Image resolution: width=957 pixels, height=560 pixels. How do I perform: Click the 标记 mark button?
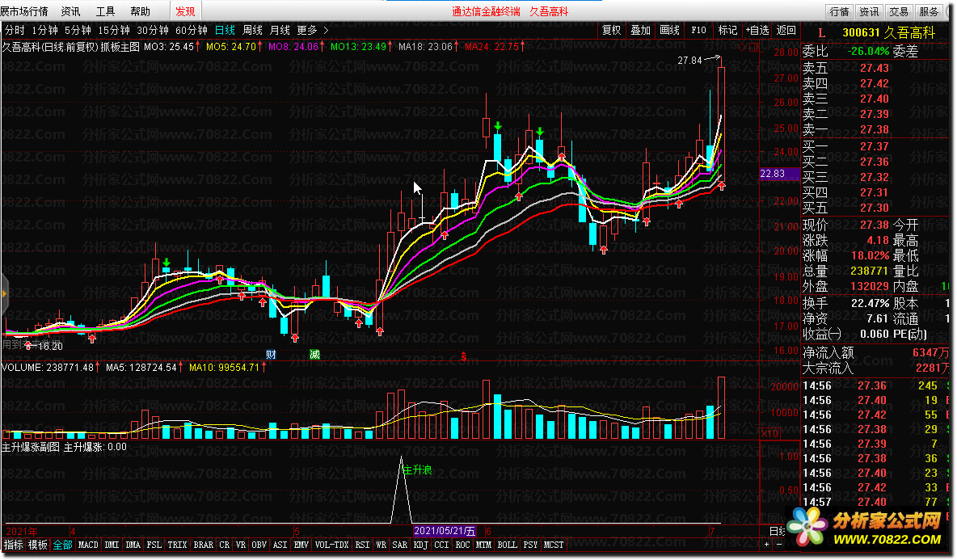[x=727, y=30]
